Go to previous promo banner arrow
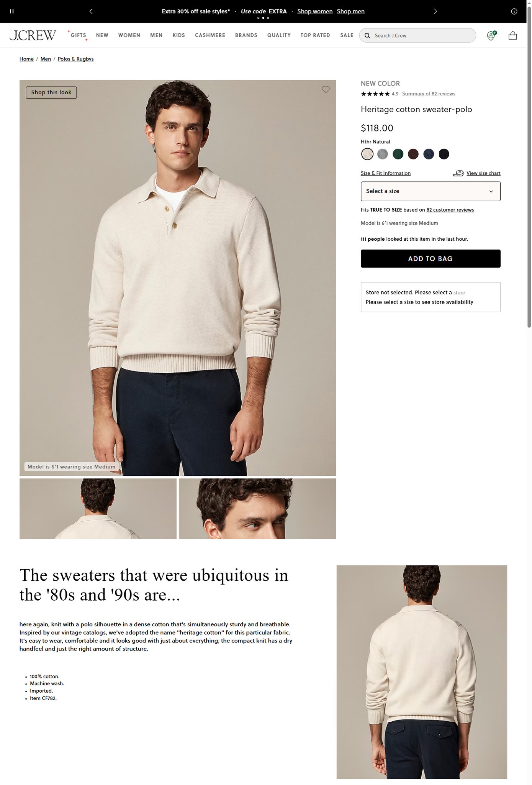The image size is (532, 785). pos(91,11)
